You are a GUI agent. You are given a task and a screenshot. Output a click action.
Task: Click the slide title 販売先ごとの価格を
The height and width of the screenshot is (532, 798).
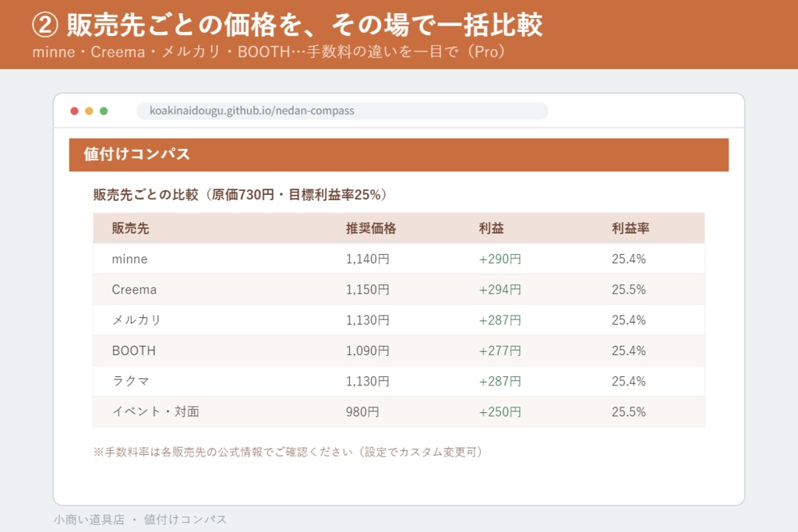[x=288, y=24]
